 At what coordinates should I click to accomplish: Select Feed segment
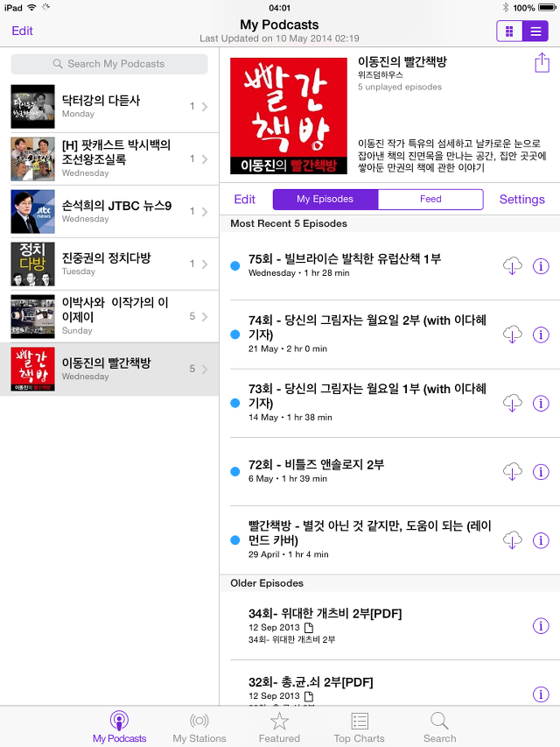[x=430, y=199]
